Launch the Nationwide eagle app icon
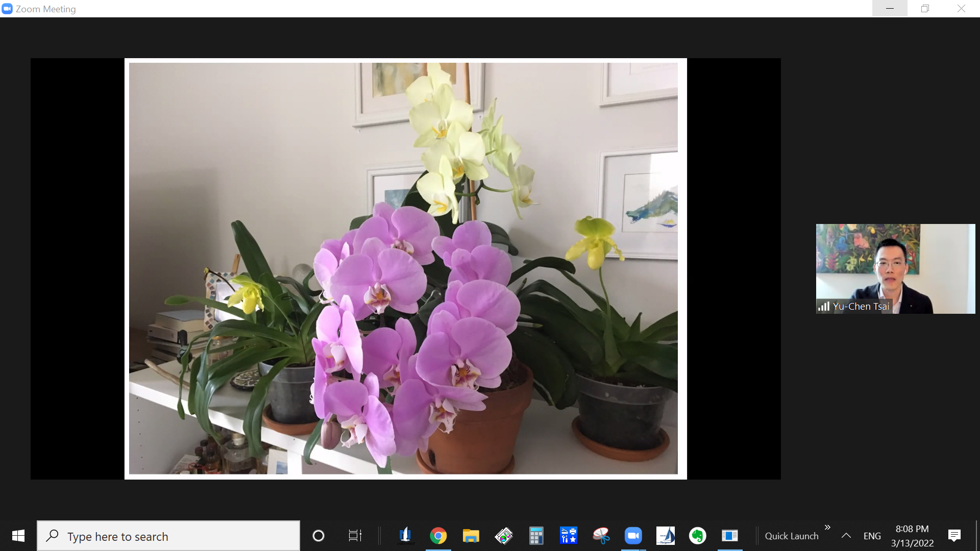 tap(405, 536)
